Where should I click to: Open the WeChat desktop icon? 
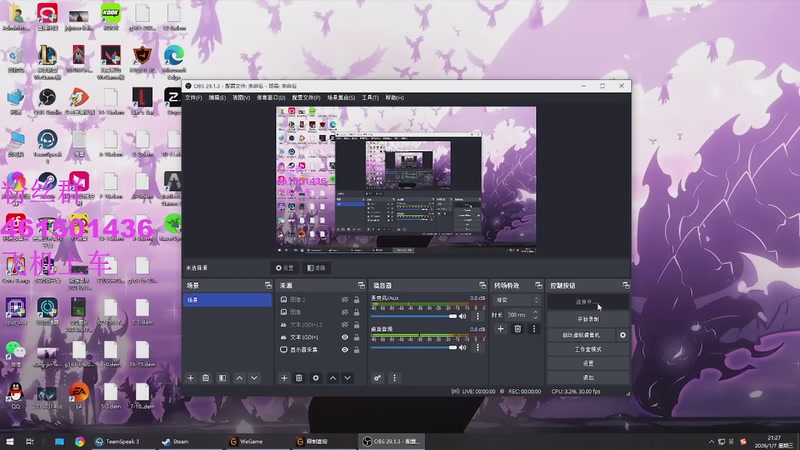click(16, 354)
